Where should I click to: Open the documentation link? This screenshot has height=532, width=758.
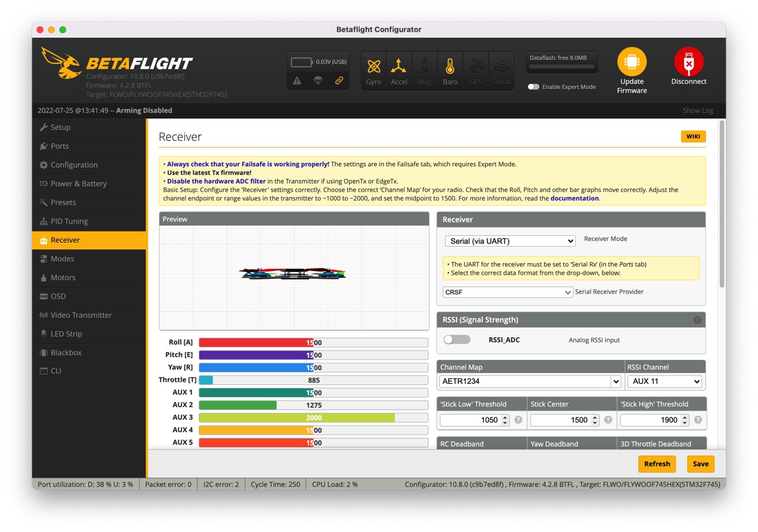[574, 198]
